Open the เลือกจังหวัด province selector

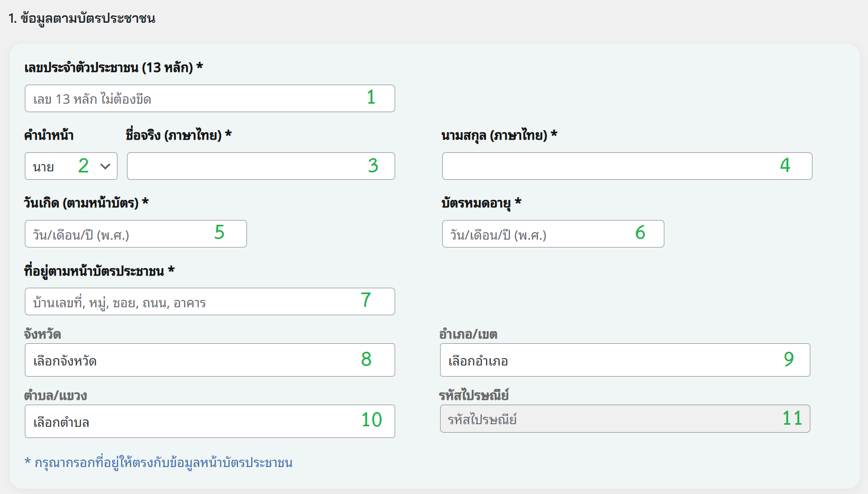[x=209, y=360]
